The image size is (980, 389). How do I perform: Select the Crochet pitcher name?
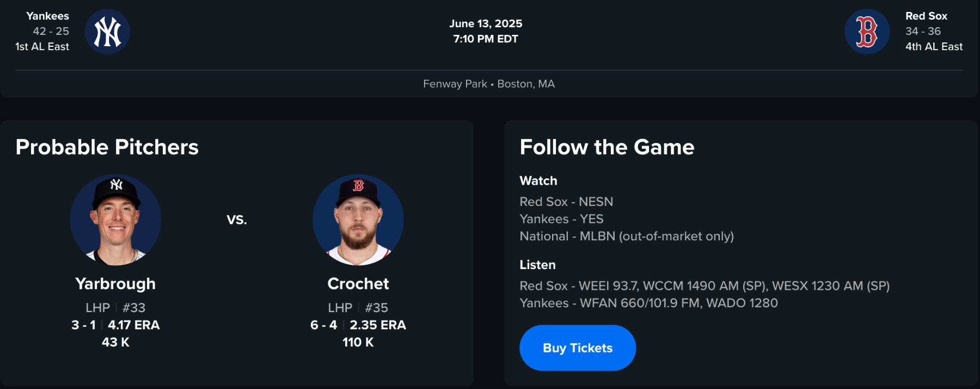point(358,284)
